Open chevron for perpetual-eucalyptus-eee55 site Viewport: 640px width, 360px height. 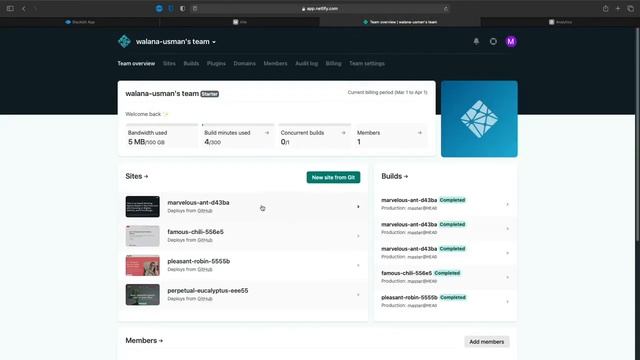[358, 295]
